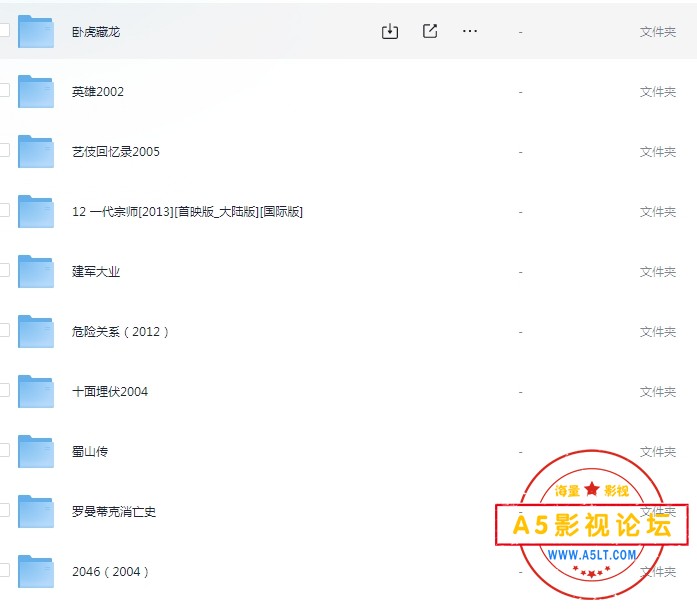Image resolution: width=697 pixels, height=610 pixels.
Task: Click share icon for 卧虎藏龙 row
Action: pyautogui.click(x=430, y=31)
